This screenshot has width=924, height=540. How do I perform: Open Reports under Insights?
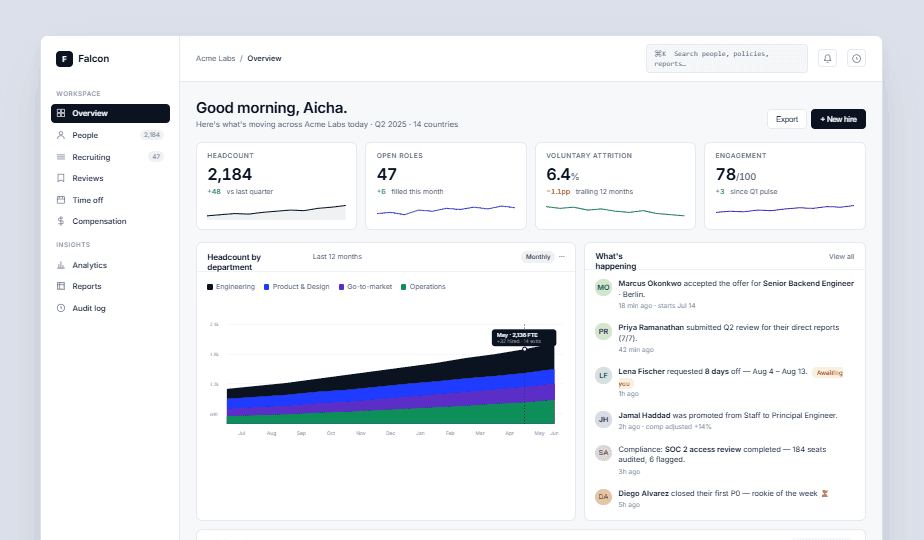[x=110, y=286]
